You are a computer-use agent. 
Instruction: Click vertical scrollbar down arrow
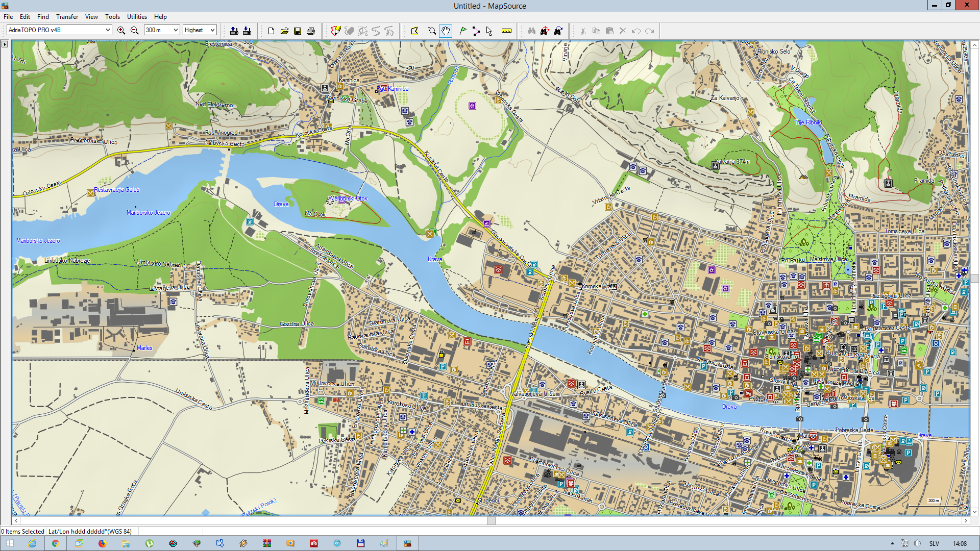(974, 512)
